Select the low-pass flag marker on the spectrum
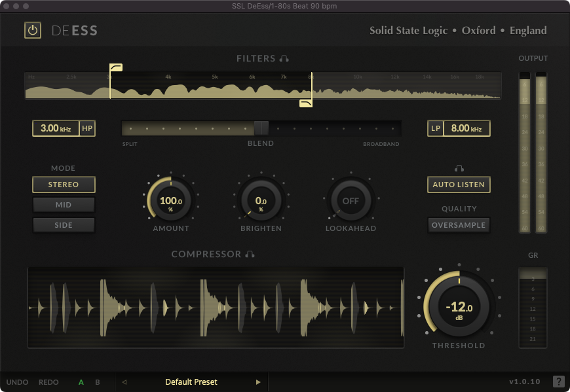Screen dimensions: 570x392 (x=305, y=103)
